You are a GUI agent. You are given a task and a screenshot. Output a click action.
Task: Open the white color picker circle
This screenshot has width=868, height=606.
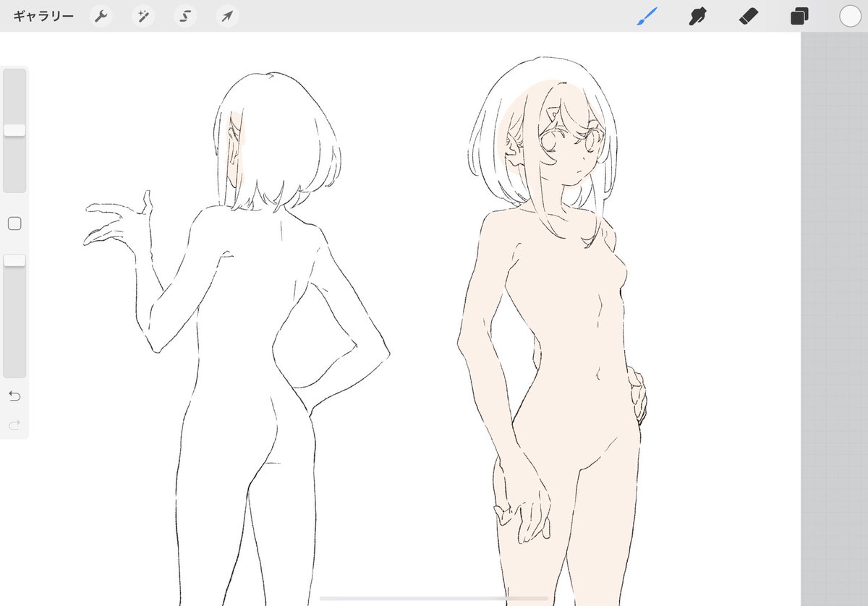pyautogui.click(x=850, y=16)
